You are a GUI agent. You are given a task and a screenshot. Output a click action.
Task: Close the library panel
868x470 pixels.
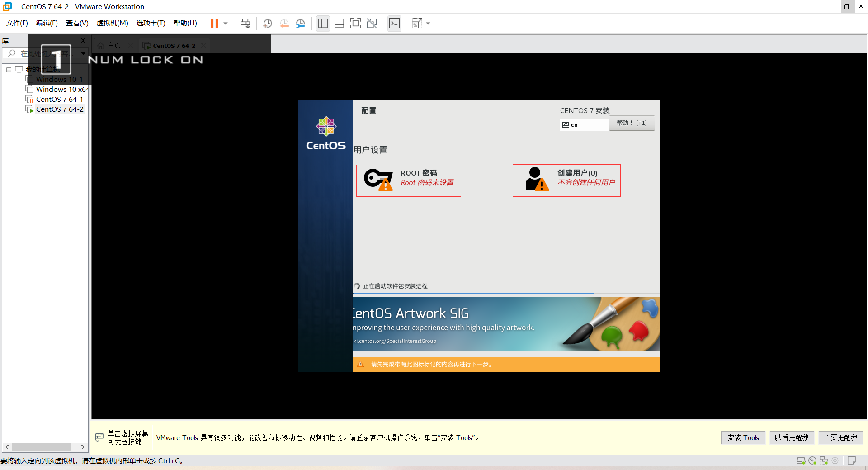click(83, 40)
